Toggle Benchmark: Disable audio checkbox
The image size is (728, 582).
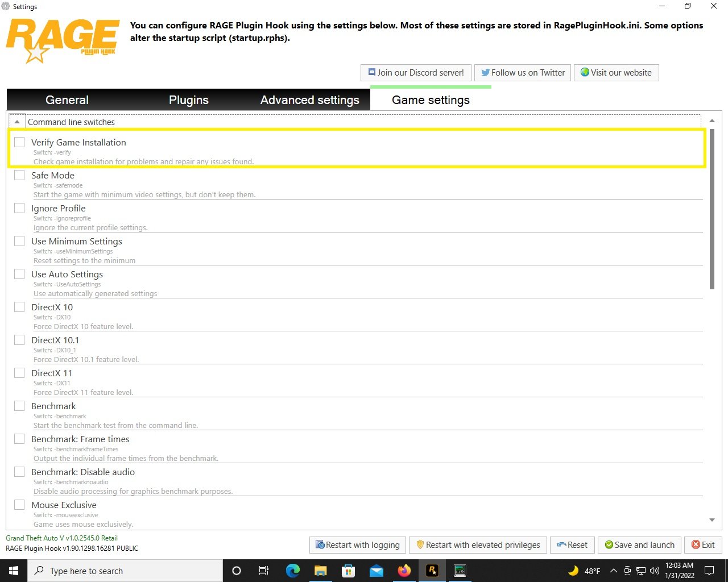point(19,472)
